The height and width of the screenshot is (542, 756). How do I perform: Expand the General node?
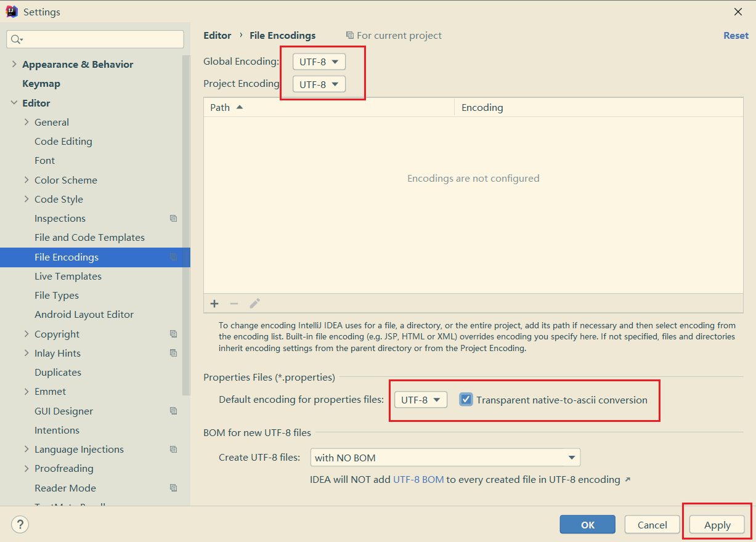click(26, 122)
